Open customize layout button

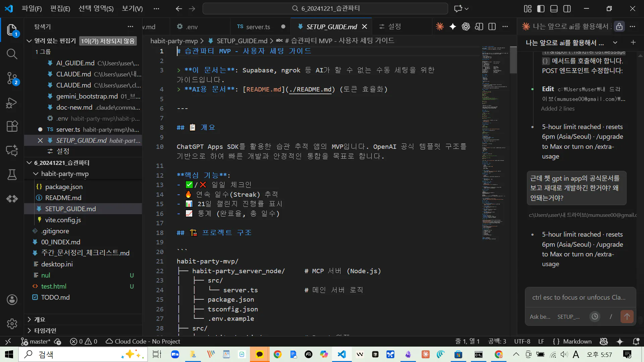click(528, 9)
